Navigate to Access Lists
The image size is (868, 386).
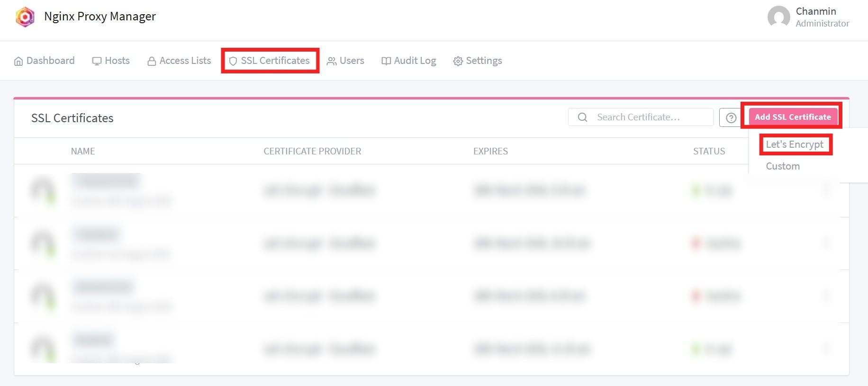179,61
